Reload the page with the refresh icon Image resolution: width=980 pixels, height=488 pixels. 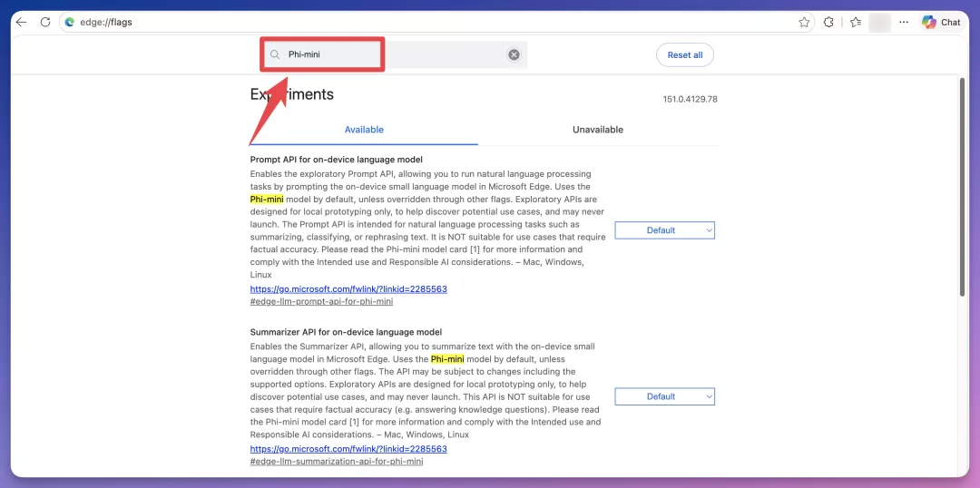point(45,22)
